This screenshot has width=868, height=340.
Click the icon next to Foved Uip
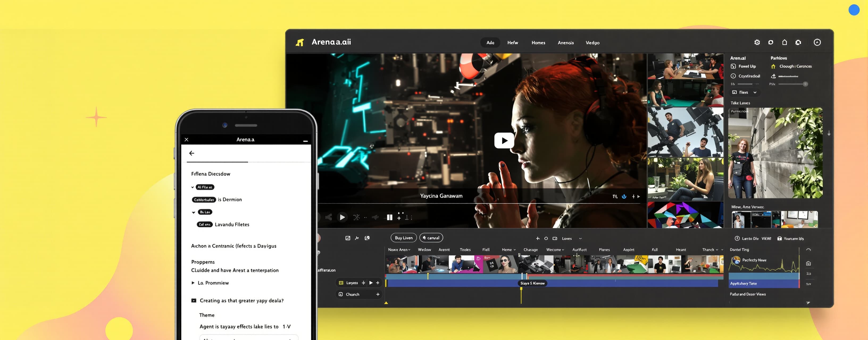pos(733,66)
